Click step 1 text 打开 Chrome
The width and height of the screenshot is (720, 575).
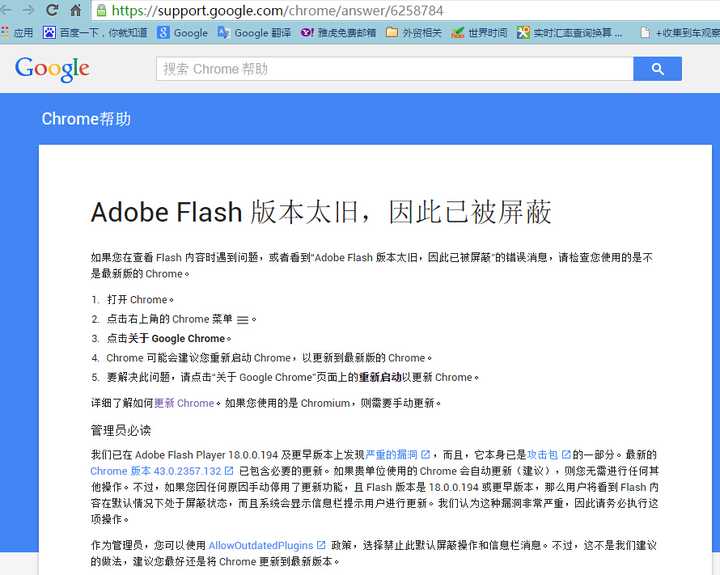pos(140,299)
